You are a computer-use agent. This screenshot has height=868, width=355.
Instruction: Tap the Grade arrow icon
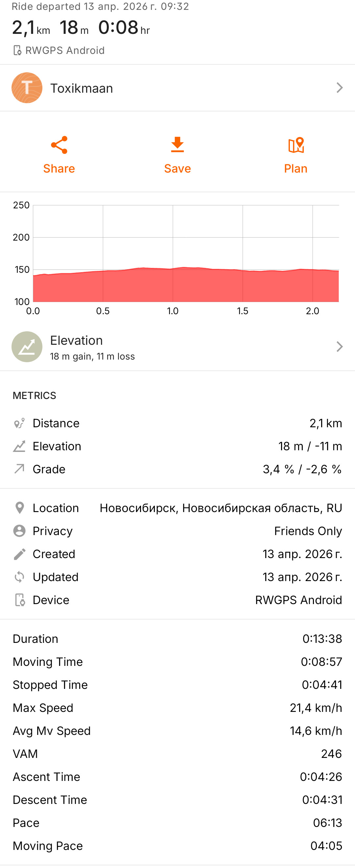[x=19, y=469]
